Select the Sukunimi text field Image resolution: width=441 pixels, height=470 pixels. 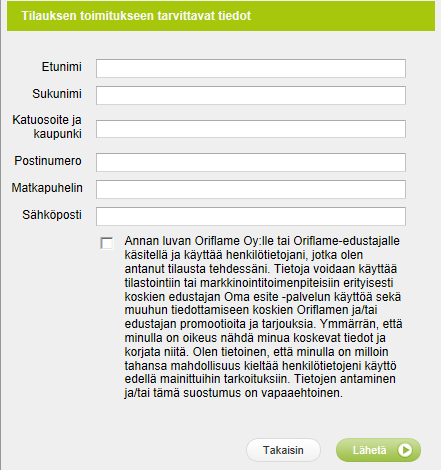pyautogui.click(x=251, y=95)
